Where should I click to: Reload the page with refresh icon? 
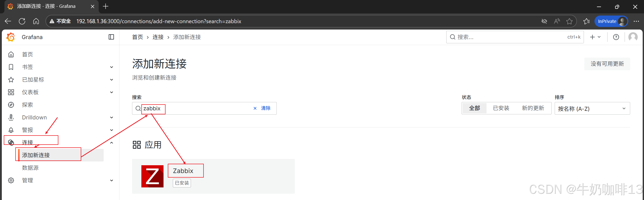22,21
